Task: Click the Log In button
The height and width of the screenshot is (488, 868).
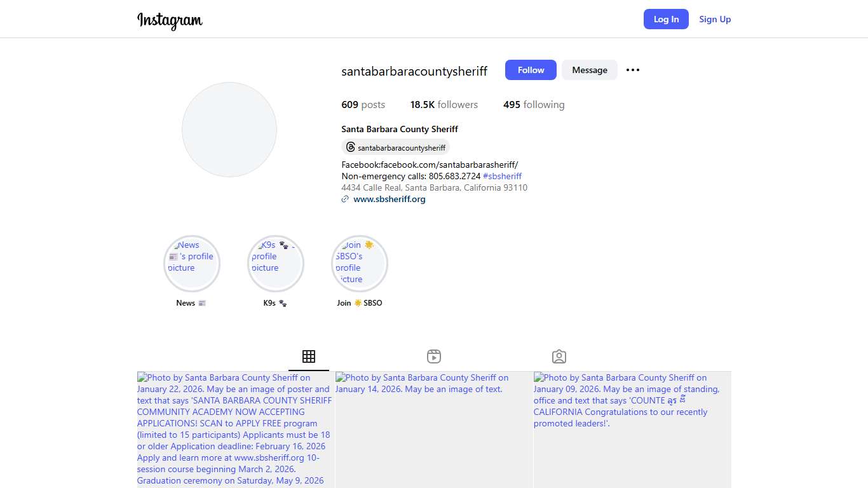Action: [666, 19]
